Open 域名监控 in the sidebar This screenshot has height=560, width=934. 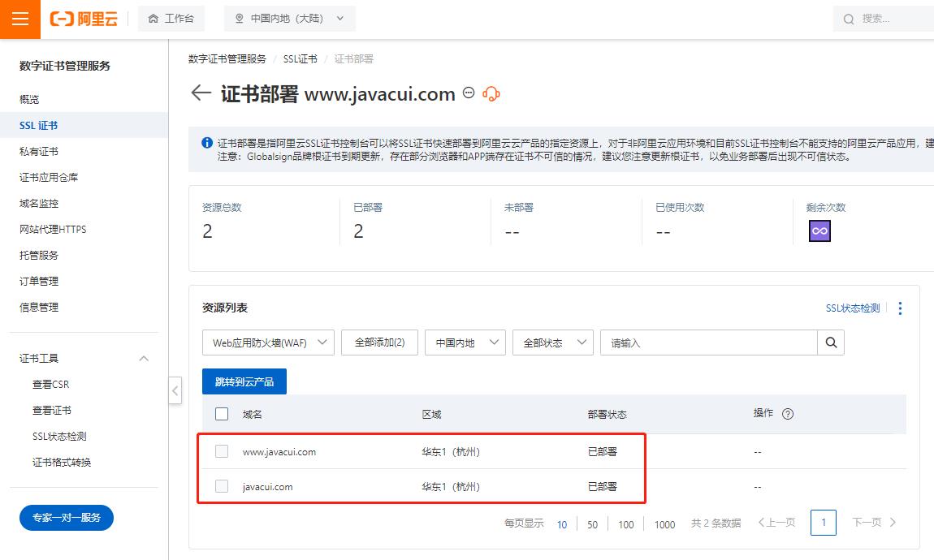point(39,203)
